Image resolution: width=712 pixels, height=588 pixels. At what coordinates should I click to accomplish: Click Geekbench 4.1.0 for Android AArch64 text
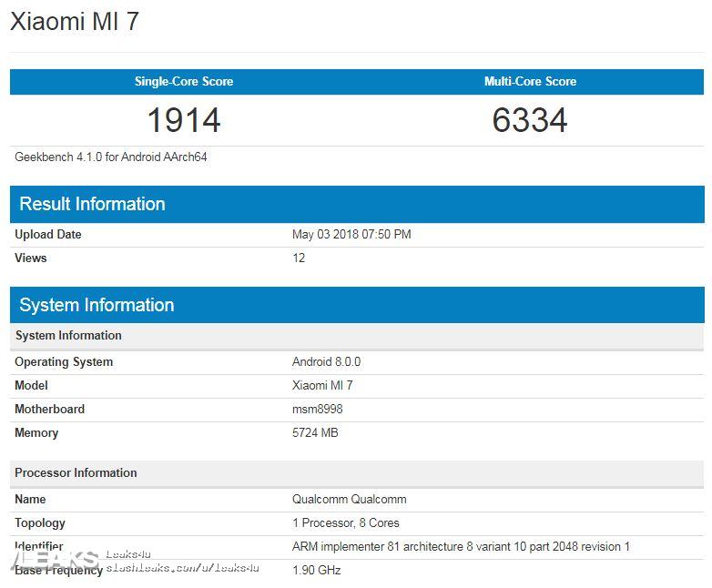[111, 157]
